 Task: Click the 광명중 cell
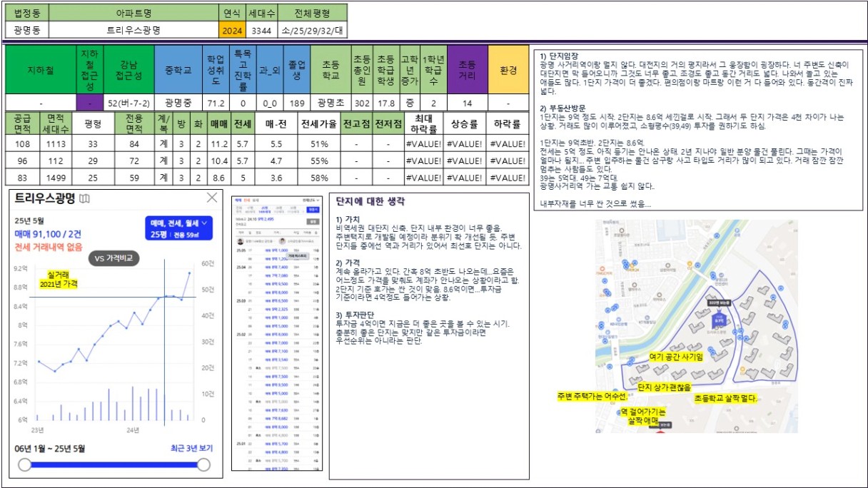tap(178, 103)
